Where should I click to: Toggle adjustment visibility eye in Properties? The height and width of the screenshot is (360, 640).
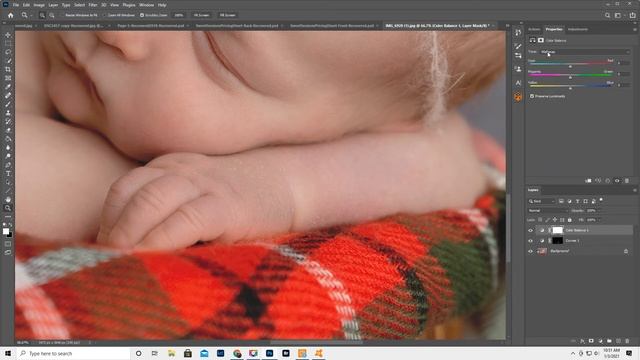click(617, 180)
